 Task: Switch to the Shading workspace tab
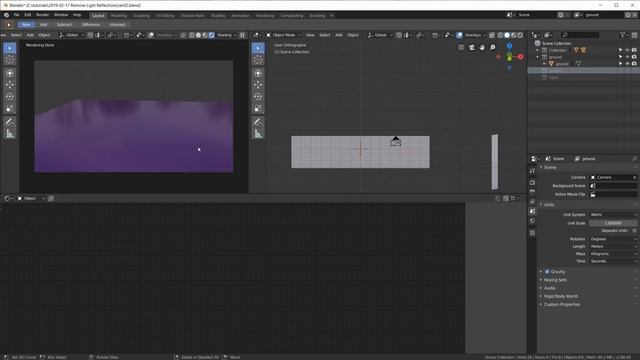[218, 16]
